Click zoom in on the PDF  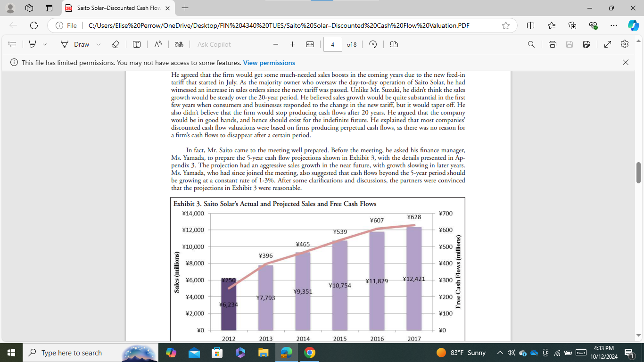coord(292,44)
